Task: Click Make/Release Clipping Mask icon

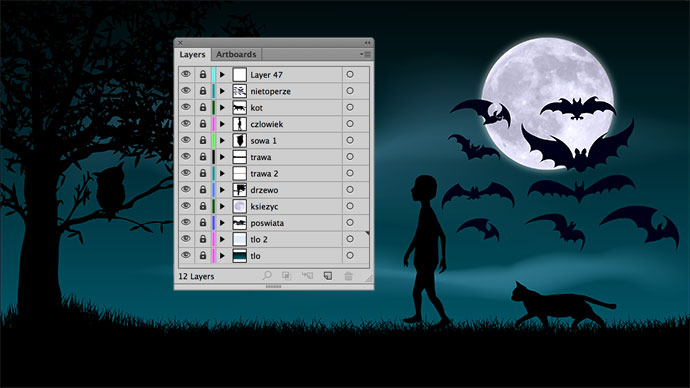Action: pyautogui.click(x=286, y=276)
